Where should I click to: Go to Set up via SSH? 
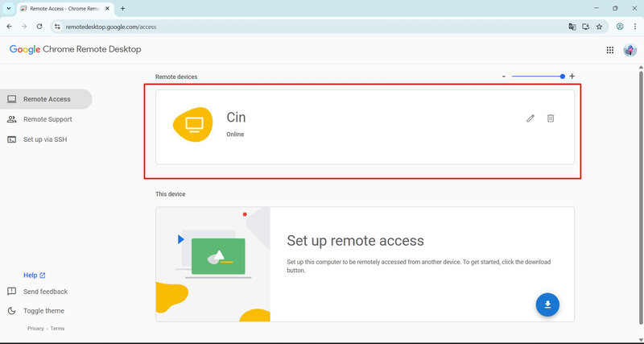46,139
